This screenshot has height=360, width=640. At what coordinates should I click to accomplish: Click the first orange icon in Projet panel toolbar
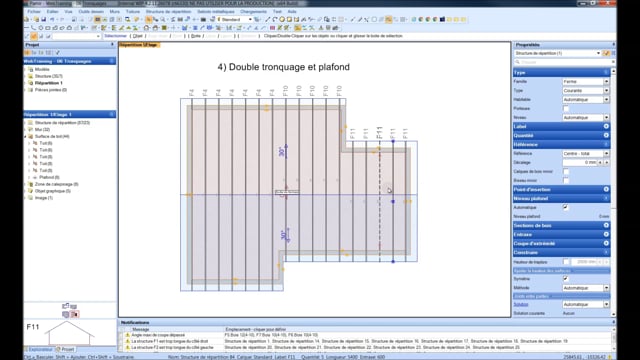[x=27, y=53]
